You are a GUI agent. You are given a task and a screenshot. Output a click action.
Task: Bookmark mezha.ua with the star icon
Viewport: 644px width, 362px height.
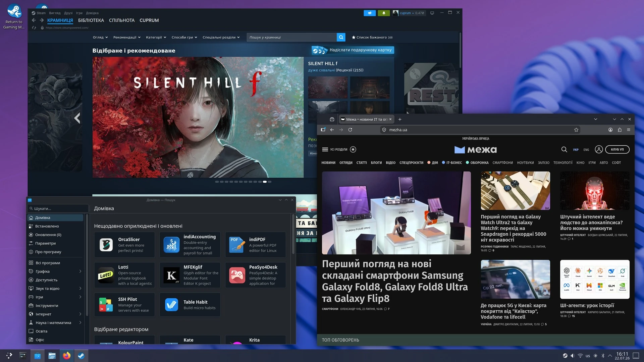click(576, 130)
